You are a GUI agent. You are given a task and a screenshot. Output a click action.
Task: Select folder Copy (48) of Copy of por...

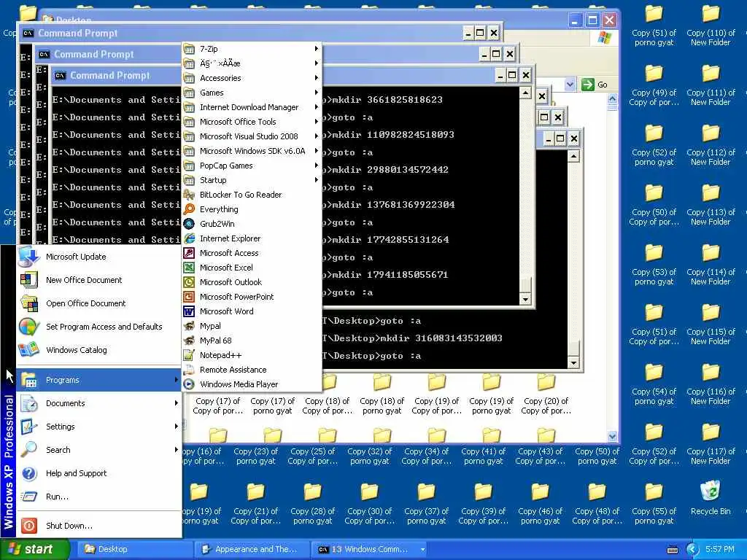(597, 504)
